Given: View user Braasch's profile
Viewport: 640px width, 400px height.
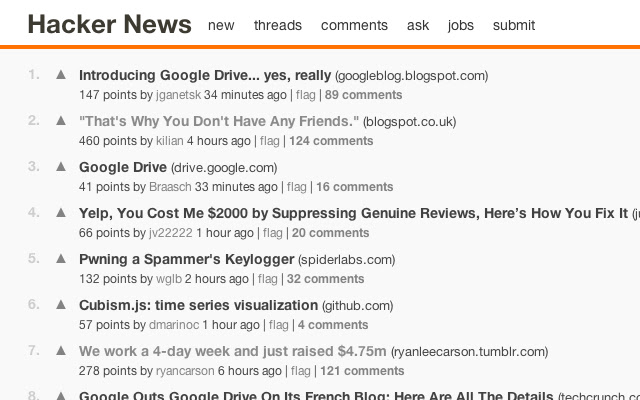Looking at the screenshot, I should click(170, 187).
